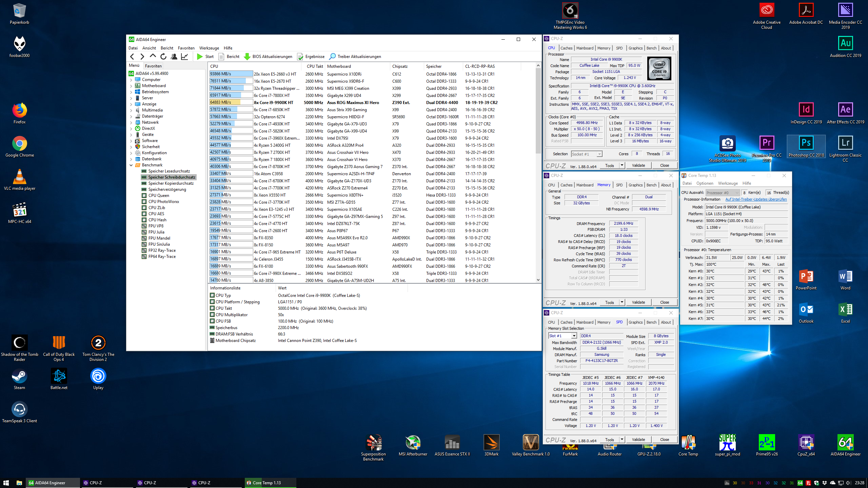The width and height of the screenshot is (868, 488).
Task: Click the Validate button in top CPU-Z
Action: pyautogui.click(x=638, y=165)
